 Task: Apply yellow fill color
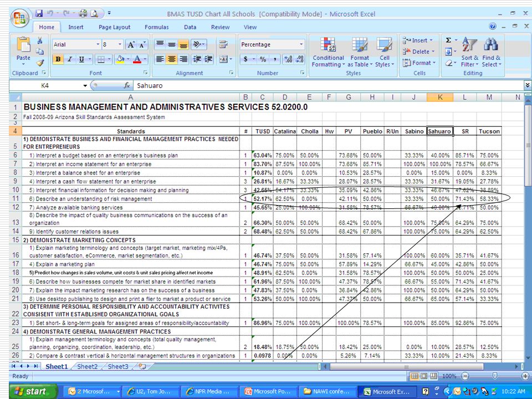[120, 59]
